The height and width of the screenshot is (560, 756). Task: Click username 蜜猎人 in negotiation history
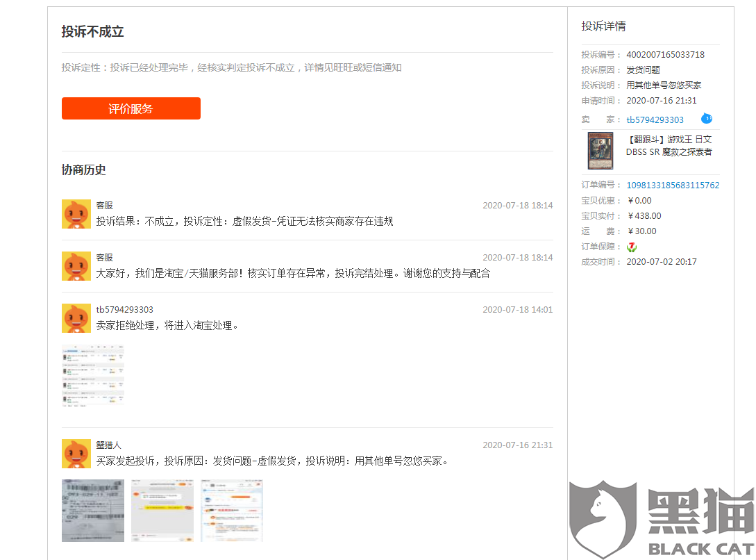point(108,445)
